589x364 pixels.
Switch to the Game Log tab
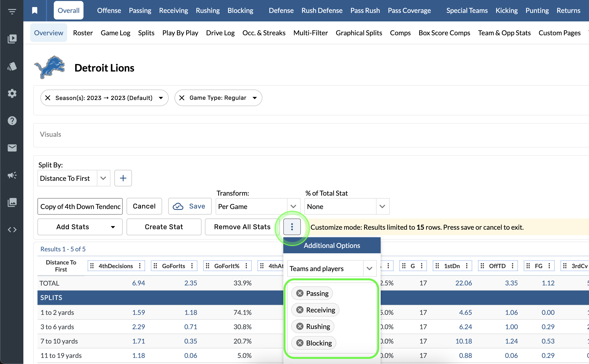click(x=115, y=33)
